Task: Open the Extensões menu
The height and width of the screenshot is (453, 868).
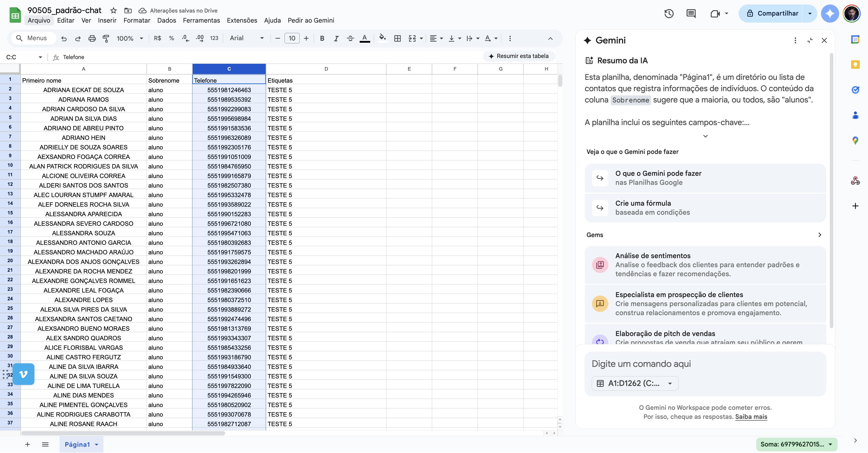Action: (242, 20)
